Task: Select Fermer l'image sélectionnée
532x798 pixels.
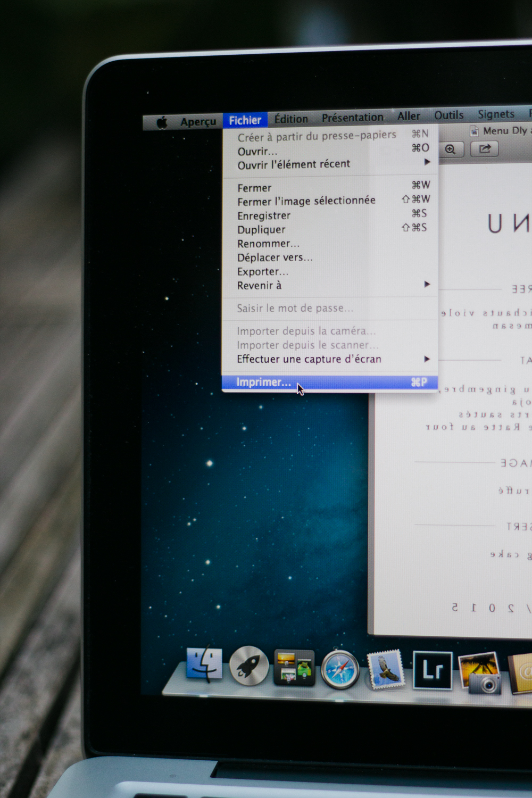Action: 330,201
